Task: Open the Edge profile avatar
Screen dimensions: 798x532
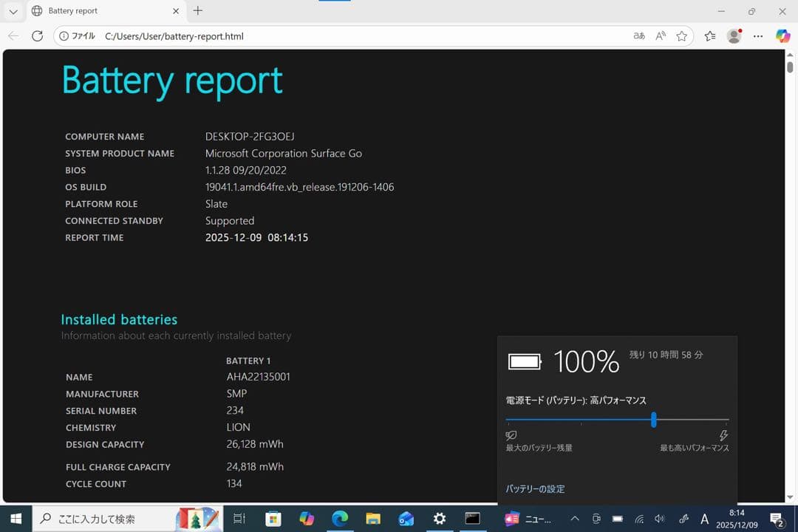Action: pos(734,36)
